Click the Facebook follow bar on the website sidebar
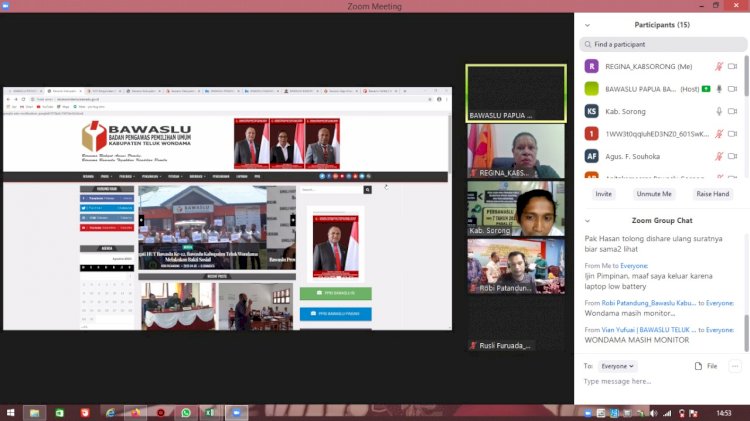This screenshot has width=750, height=421. [x=107, y=198]
